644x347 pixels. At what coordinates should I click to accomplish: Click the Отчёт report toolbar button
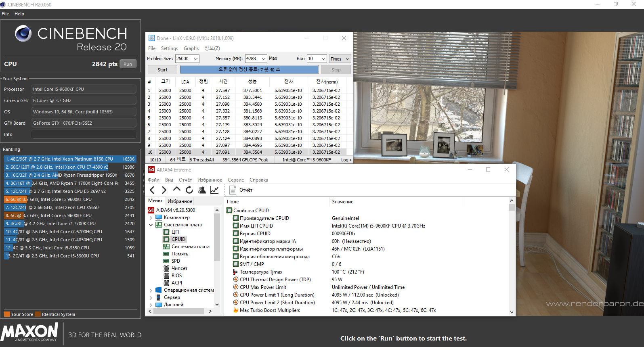[241, 190]
